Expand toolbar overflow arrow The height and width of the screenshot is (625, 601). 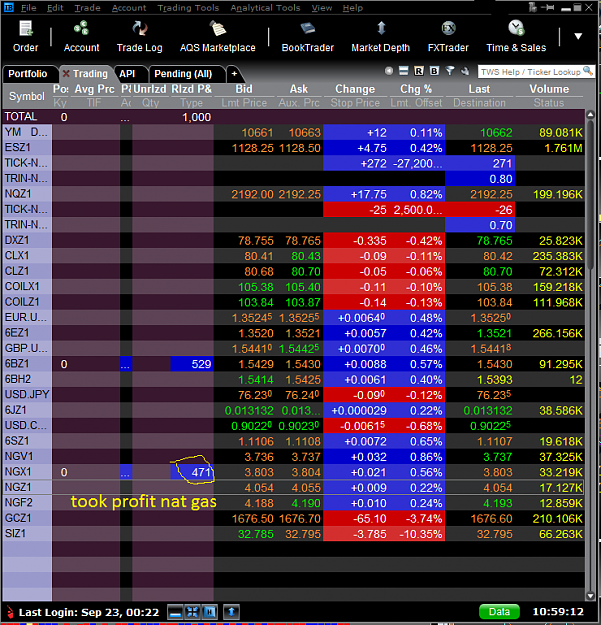[x=578, y=36]
